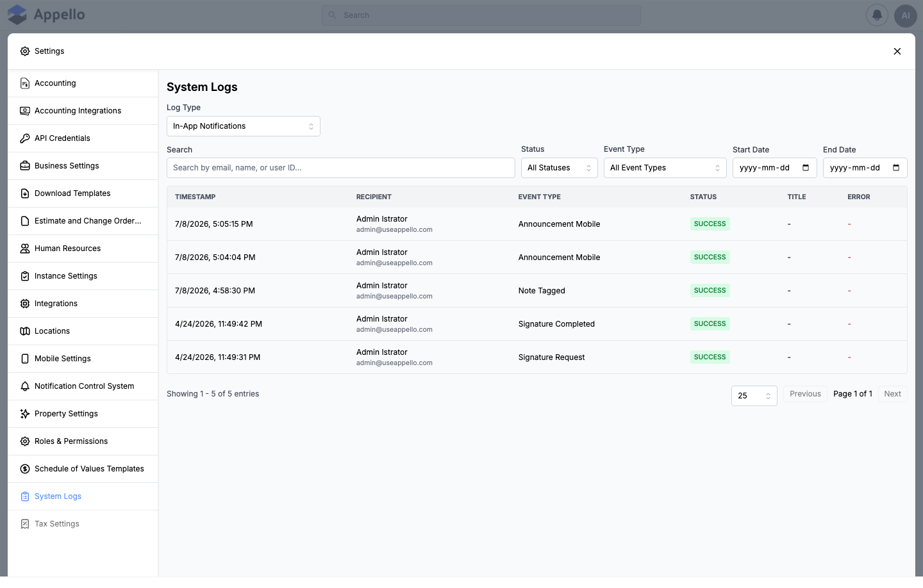The height and width of the screenshot is (588, 923).
Task: Click the global Search bar at top
Action: (481, 15)
